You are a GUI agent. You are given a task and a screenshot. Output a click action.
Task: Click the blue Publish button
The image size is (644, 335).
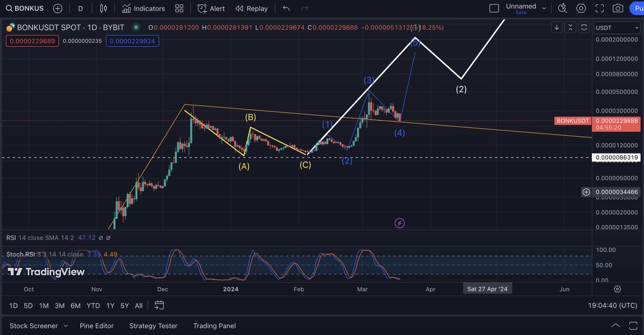[x=636, y=9]
